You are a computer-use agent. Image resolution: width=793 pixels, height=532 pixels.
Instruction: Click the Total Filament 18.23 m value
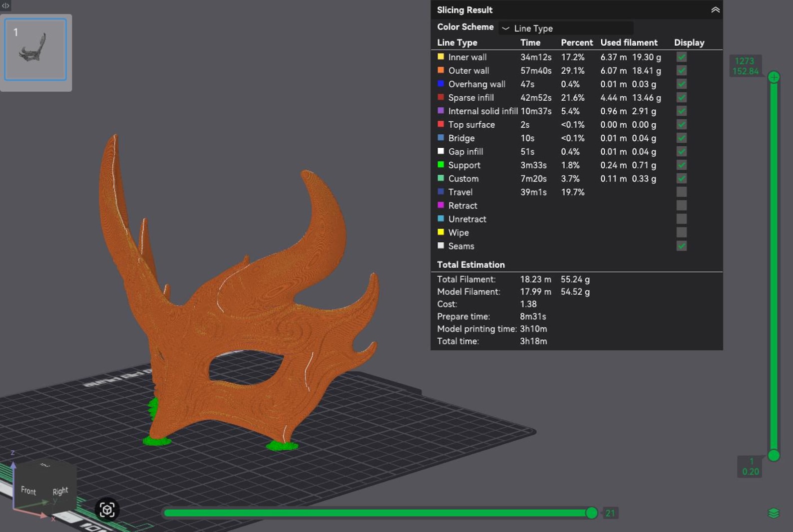535,279
